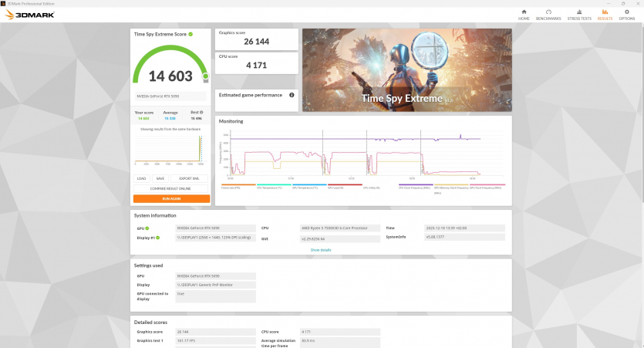644x348 pixels.
Task: Click the Results bar chart icon
Action: pos(604,14)
